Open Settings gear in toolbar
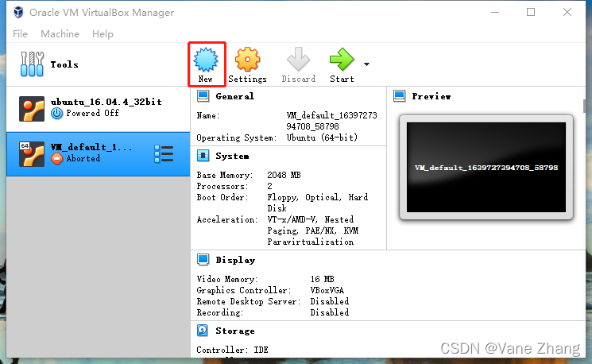The height and width of the screenshot is (364, 592). click(x=247, y=60)
